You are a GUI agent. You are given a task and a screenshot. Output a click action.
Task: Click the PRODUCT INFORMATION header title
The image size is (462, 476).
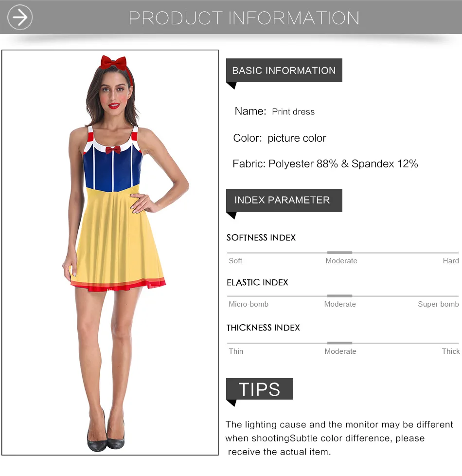coord(244,18)
